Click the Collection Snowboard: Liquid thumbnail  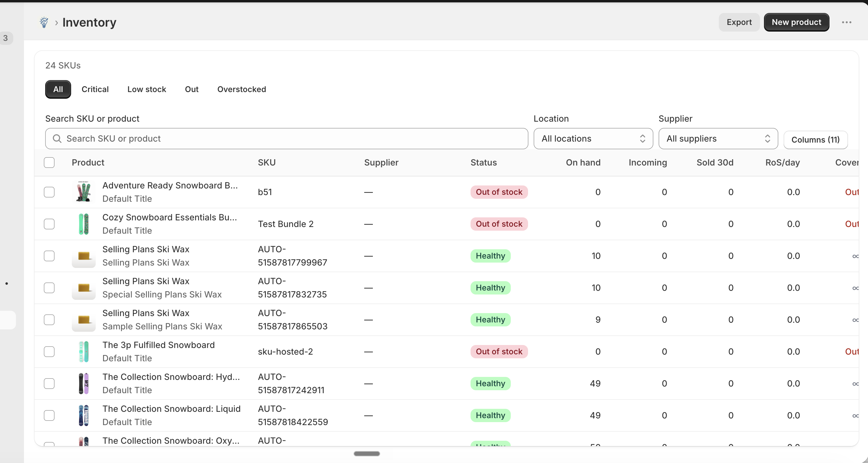click(83, 415)
